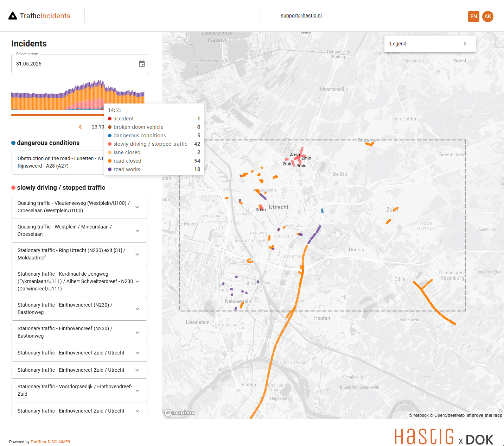Open the AK account menu
Screen dimensions: 504x446
click(x=488, y=16)
